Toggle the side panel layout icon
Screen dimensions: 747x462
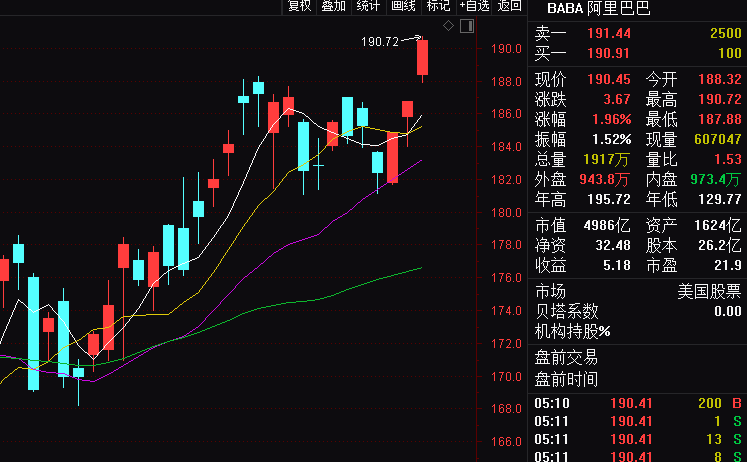click(467, 26)
